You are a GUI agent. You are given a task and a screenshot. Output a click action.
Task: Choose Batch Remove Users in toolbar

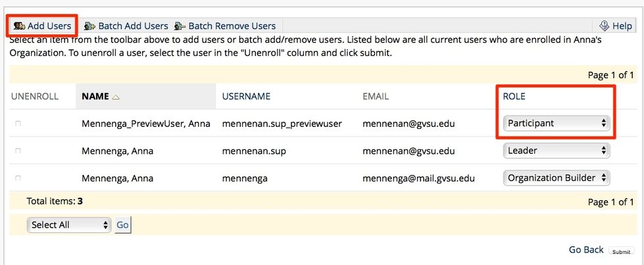[x=232, y=26]
